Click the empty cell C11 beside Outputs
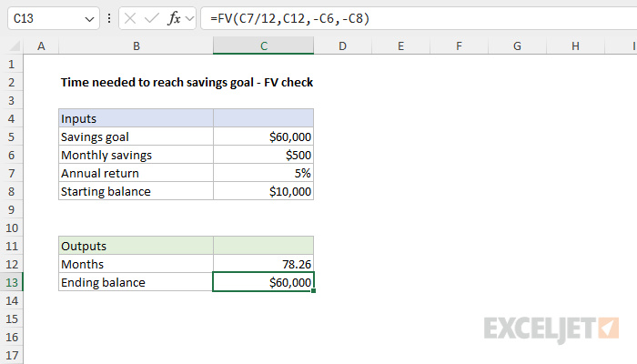The image size is (637, 364). point(263,246)
